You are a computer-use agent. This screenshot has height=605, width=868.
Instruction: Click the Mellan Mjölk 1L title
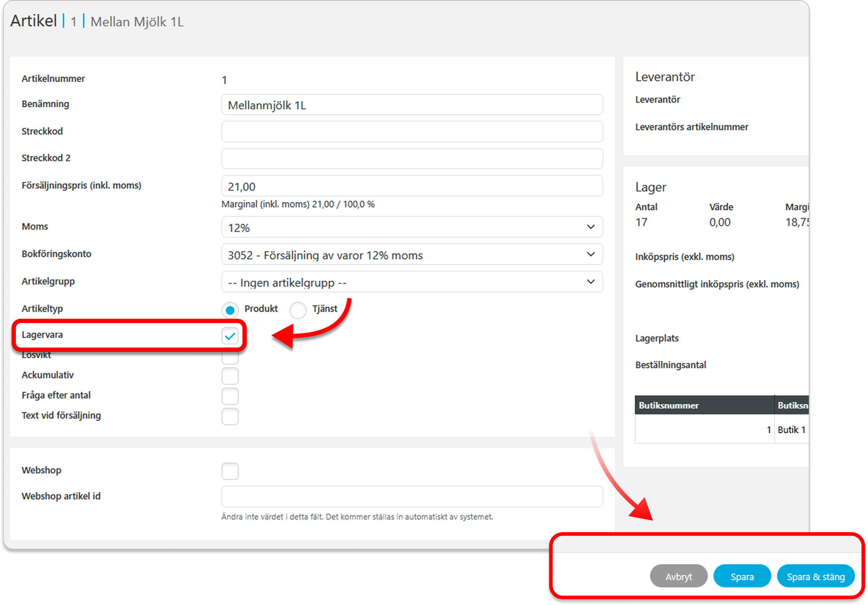[x=137, y=22]
